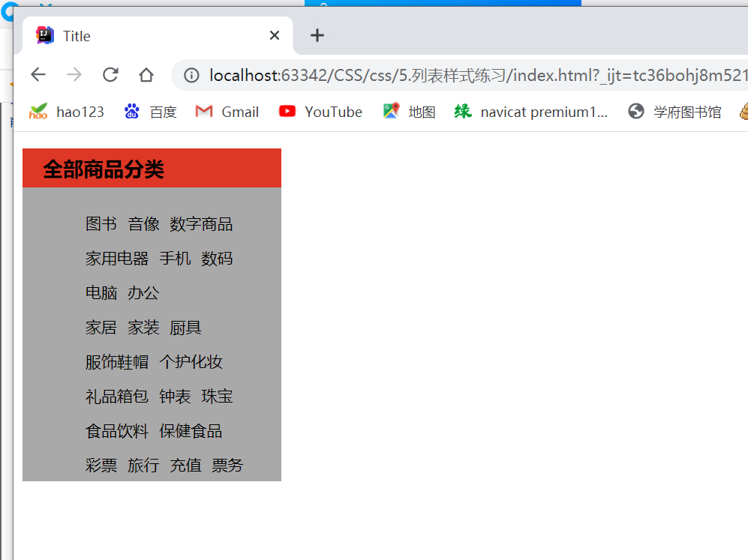Viewport: 748px width, 560px height.
Task: Open the Gmail bookmark
Action: [227, 112]
